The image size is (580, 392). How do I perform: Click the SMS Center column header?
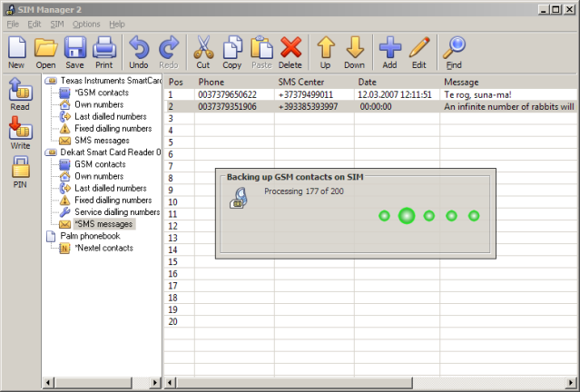[314, 82]
